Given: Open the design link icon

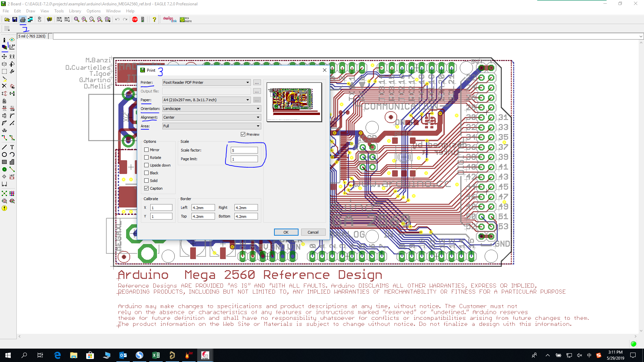Looking at the screenshot, I should coord(170,19).
